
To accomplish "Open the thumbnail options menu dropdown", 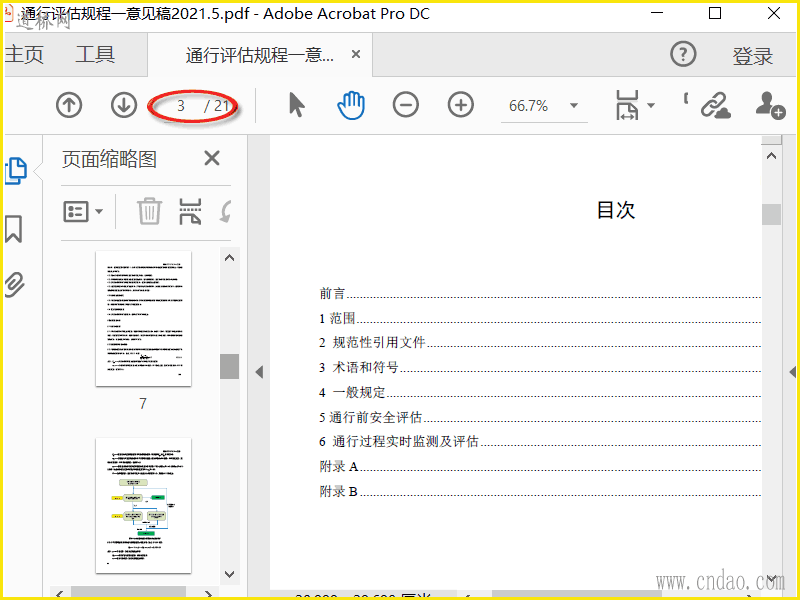I will point(83,211).
